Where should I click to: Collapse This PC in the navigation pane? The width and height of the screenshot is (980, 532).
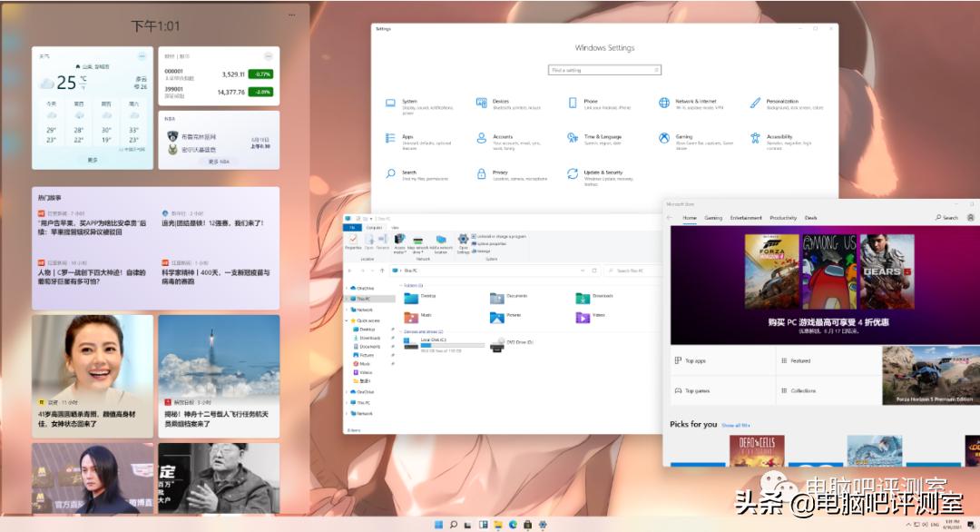click(346, 299)
